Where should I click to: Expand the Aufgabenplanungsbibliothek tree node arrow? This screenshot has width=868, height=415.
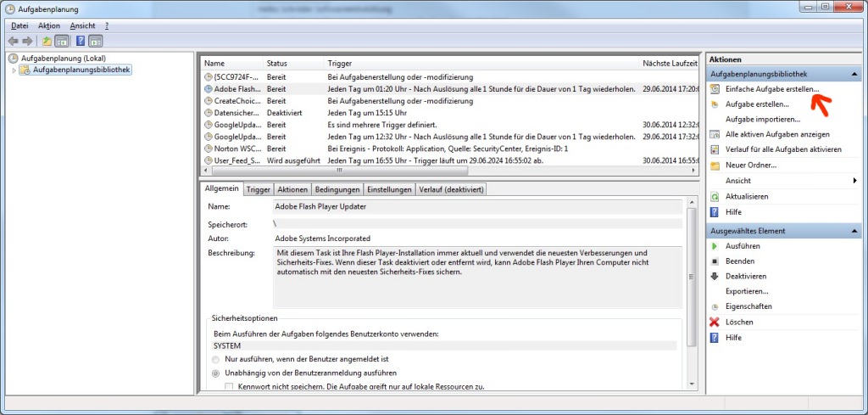point(14,70)
